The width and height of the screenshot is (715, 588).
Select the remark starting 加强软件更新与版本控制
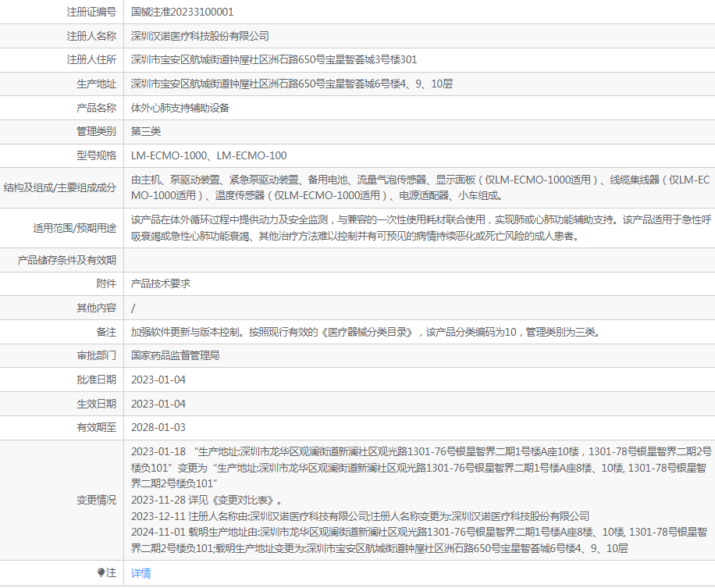pos(366,332)
